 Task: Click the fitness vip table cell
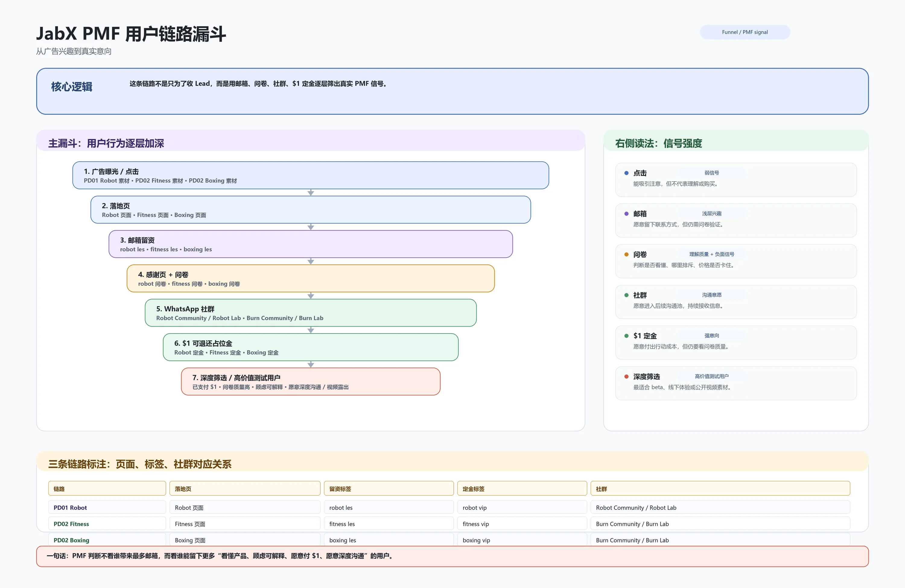pyautogui.click(x=522, y=523)
